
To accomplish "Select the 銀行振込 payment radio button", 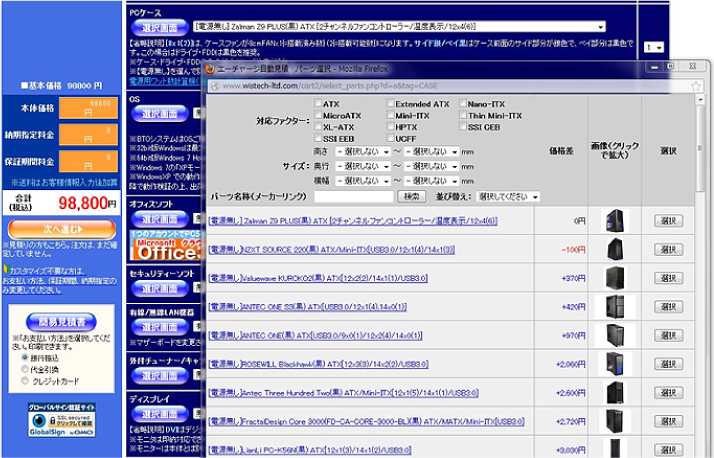I will (x=24, y=356).
